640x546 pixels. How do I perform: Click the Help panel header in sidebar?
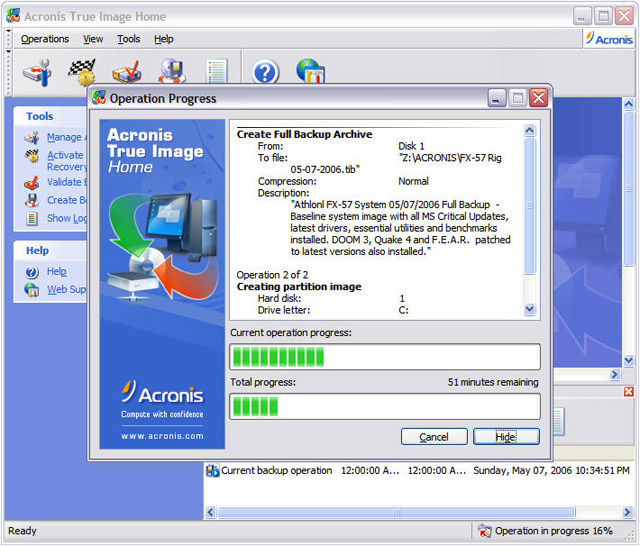[50, 251]
